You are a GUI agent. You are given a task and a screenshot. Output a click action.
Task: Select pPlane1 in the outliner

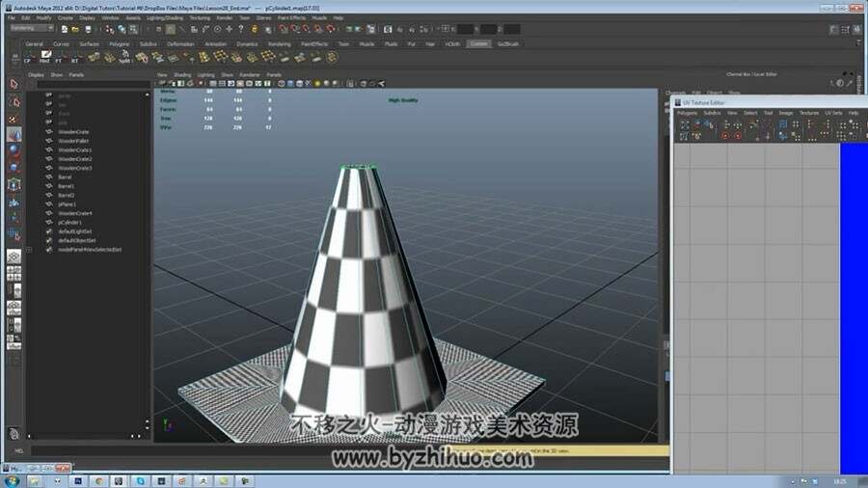pyautogui.click(x=67, y=204)
